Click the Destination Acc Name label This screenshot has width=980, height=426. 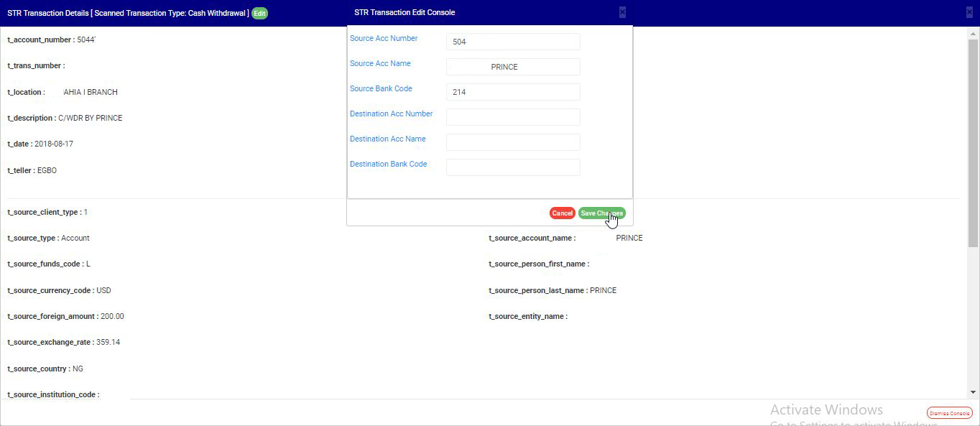pos(387,139)
